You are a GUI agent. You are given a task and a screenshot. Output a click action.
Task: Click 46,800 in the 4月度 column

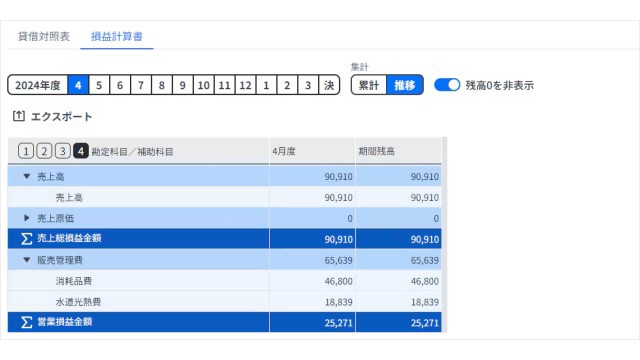(338, 281)
